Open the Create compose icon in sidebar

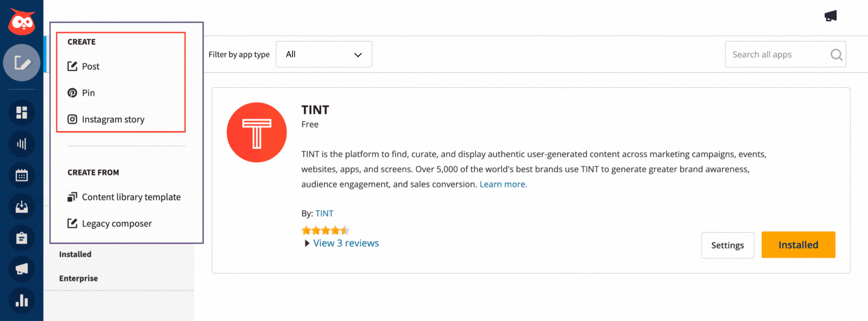(22, 63)
